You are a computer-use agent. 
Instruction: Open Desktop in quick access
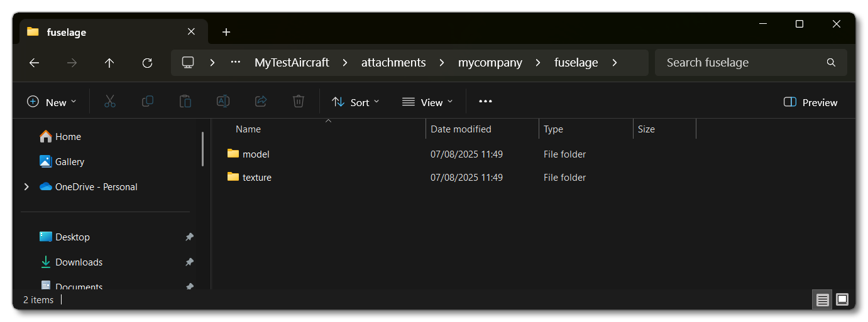65,237
